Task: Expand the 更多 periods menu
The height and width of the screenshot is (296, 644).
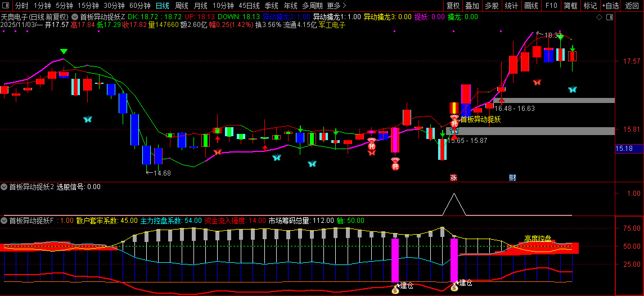Action: click(336, 6)
